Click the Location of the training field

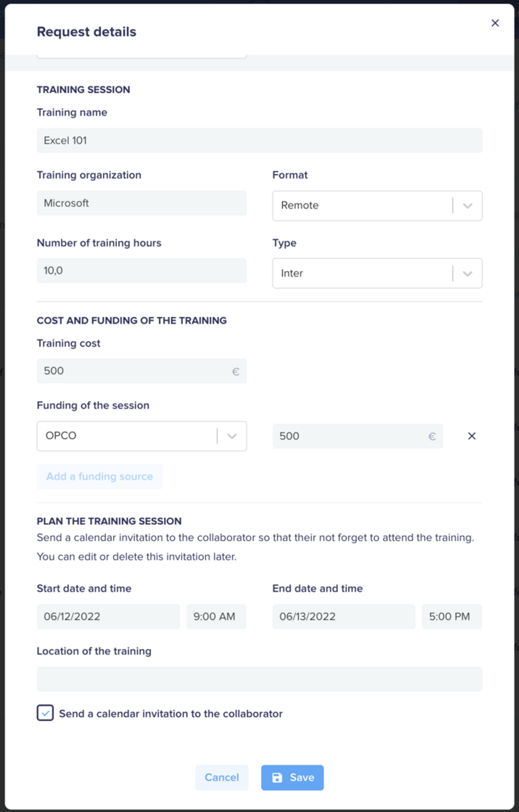pos(259,679)
